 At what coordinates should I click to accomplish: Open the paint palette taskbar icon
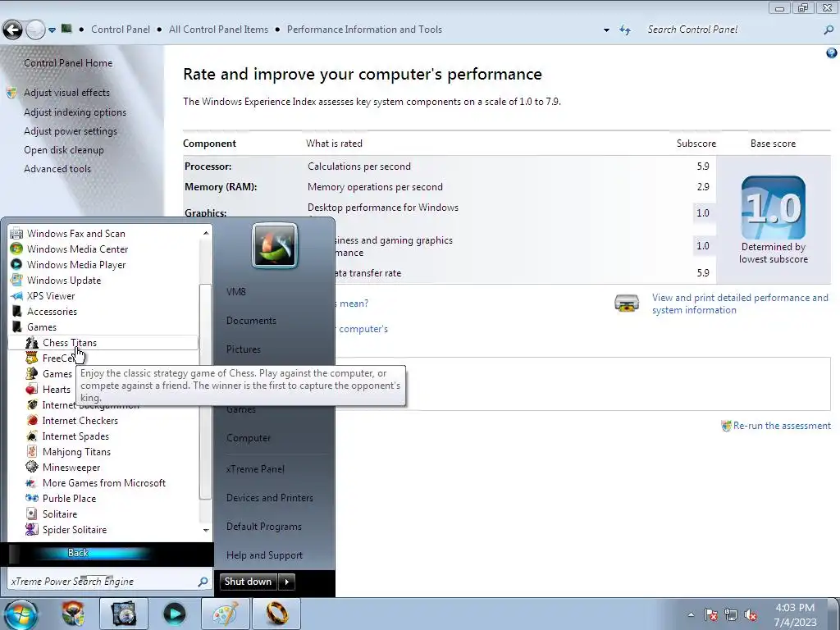pyautogui.click(x=225, y=614)
